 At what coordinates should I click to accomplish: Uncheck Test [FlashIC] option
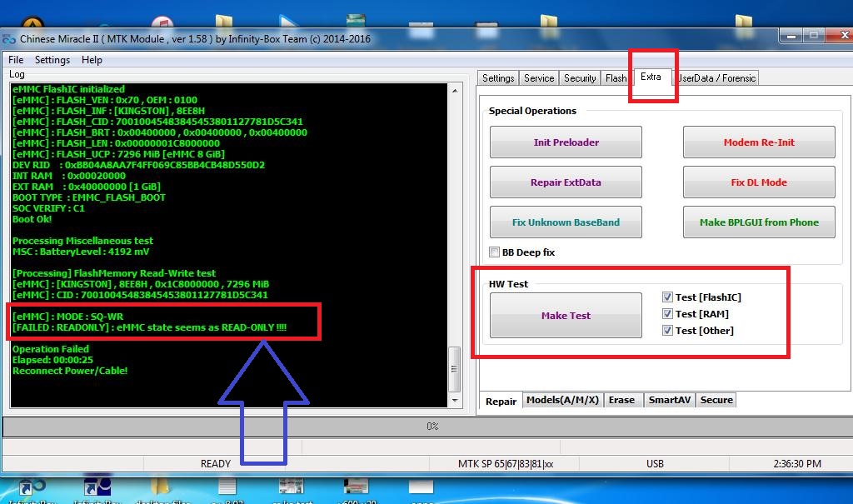click(667, 297)
